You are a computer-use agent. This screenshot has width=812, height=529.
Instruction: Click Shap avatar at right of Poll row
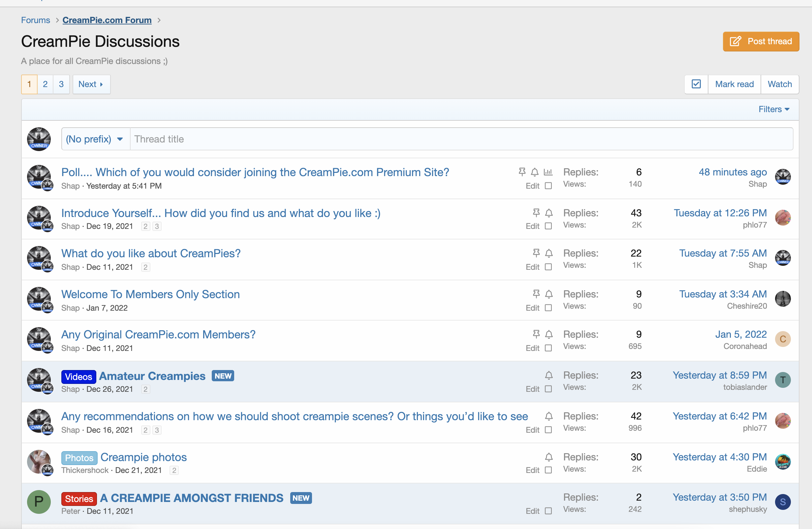point(783,177)
